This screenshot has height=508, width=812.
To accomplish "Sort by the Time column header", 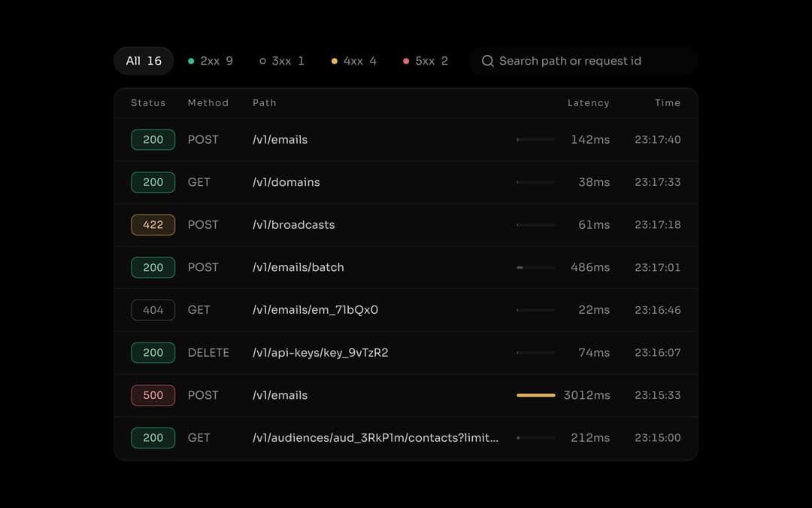I will pos(668,103).
